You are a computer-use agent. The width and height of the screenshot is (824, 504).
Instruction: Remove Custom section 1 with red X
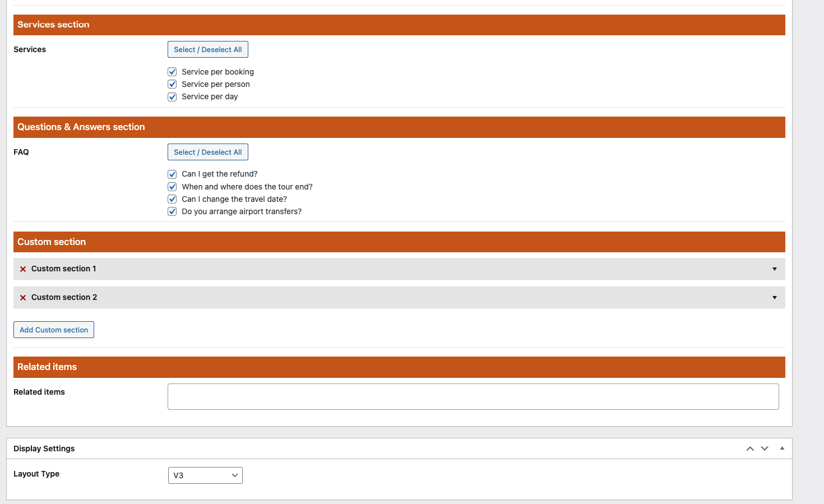(23, 269)
